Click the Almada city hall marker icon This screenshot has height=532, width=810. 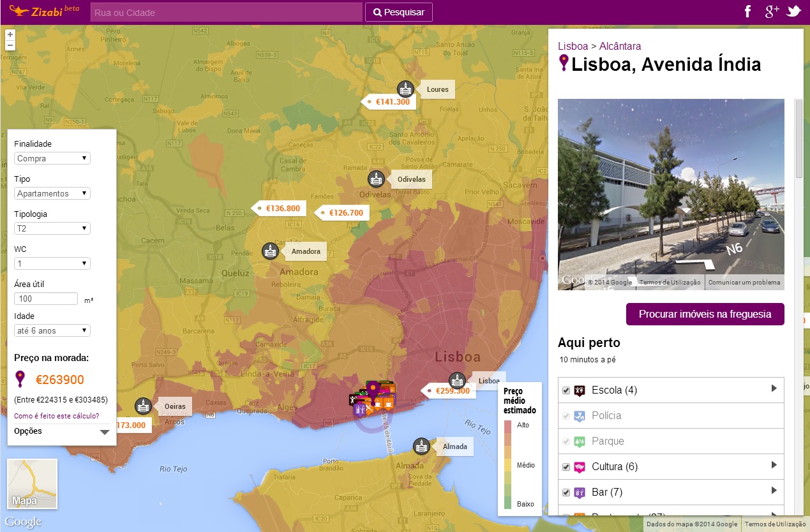[421, 447]
